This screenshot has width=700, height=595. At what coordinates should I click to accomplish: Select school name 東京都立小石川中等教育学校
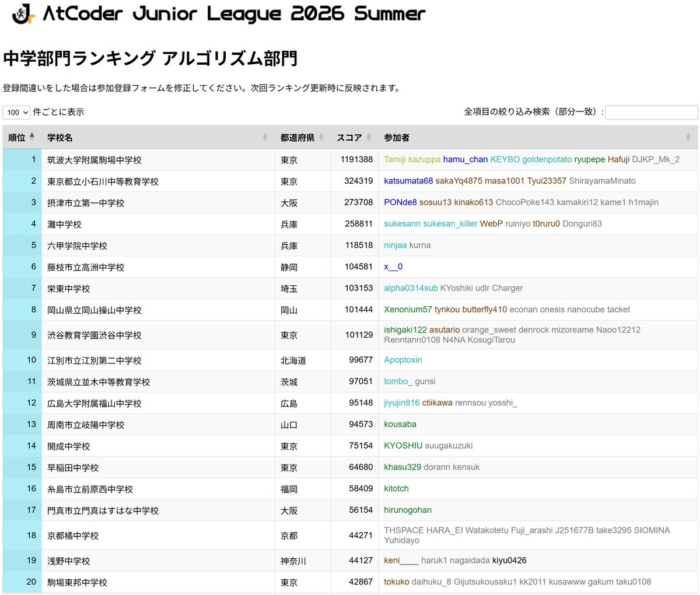coord(103,181)
